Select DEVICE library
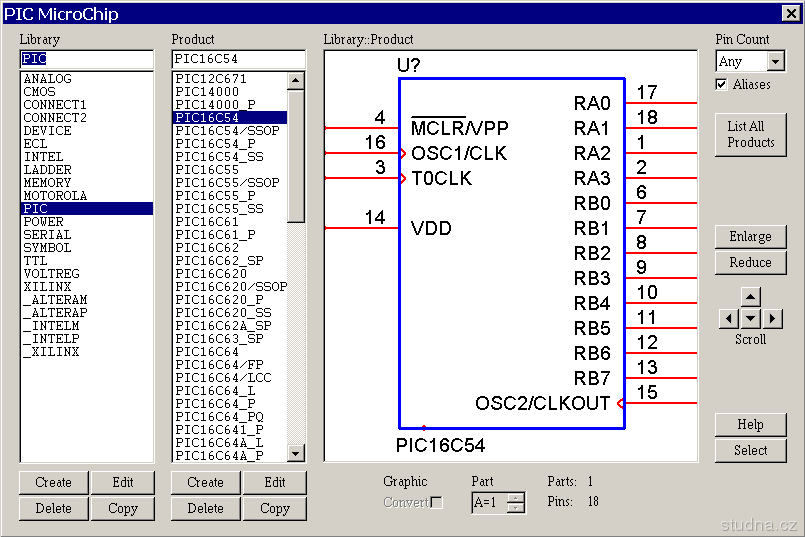 [87, 131]
